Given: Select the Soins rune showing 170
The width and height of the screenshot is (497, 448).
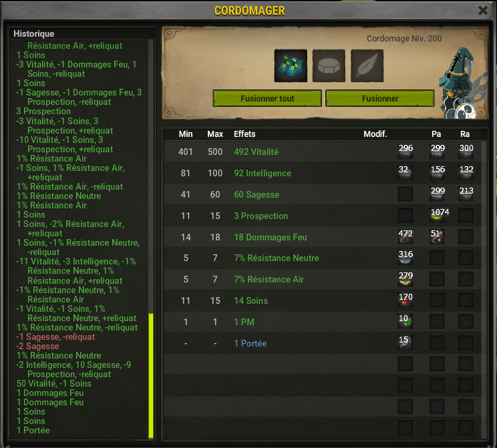Looking at the screenshot, I should point(405,300).
